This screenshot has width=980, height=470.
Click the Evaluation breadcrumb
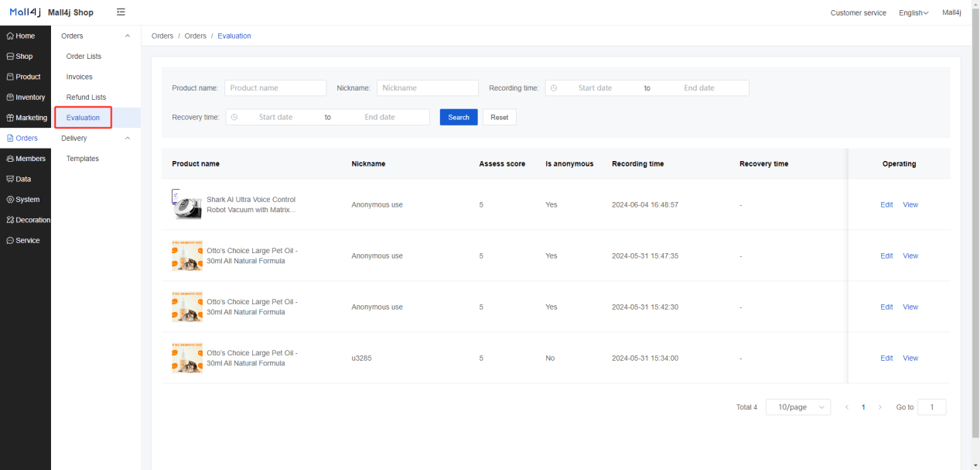(234, 36)
